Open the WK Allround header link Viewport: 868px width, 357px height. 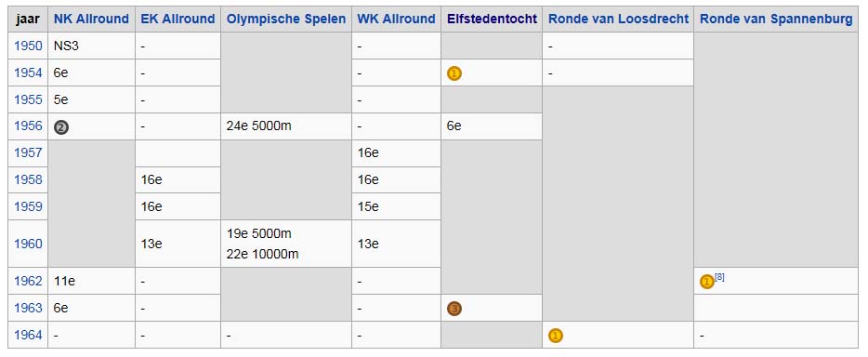(x=396, y=19)
